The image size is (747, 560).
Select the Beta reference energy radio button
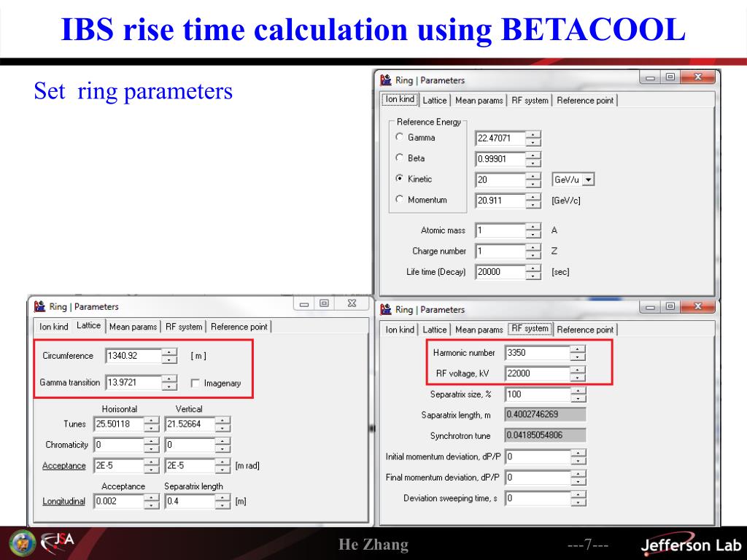click(x=399, y=157)
